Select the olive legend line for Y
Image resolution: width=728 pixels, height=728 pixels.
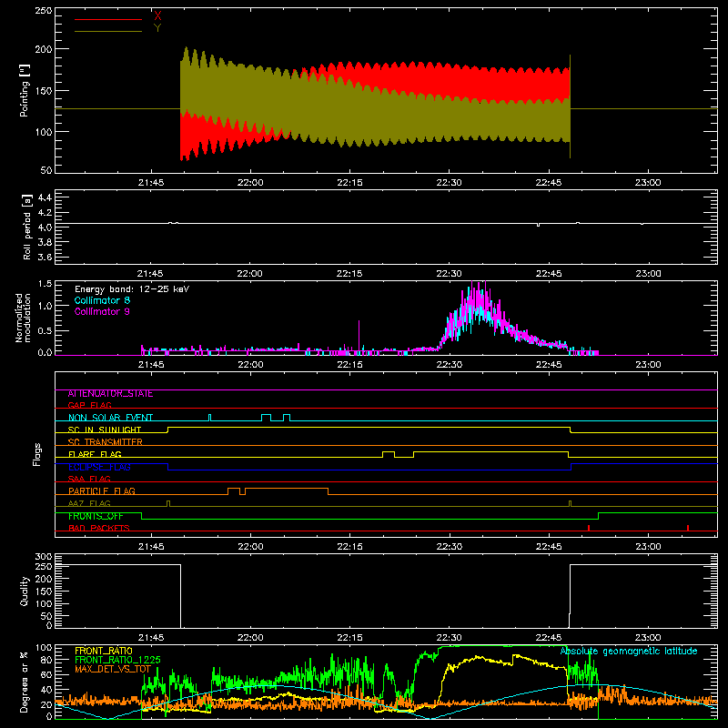tap(108, 31)
